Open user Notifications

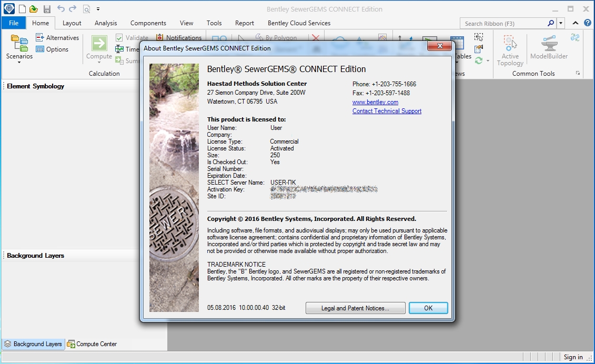tap(179, 37)
